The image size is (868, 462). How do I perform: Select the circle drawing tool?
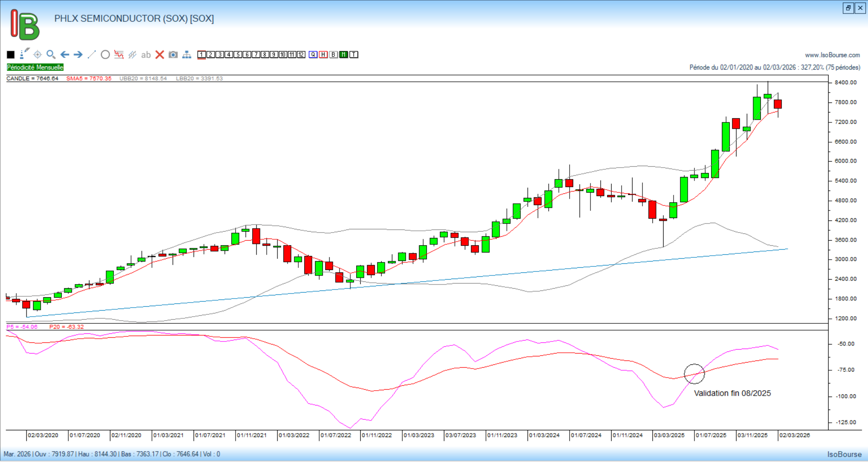[105, 55]
